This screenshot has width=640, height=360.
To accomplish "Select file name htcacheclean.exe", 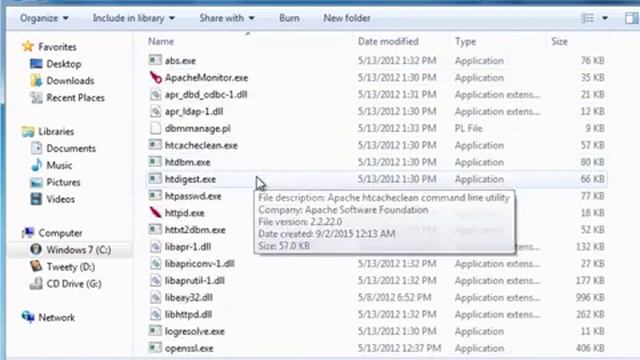I will tap(201, 145).
